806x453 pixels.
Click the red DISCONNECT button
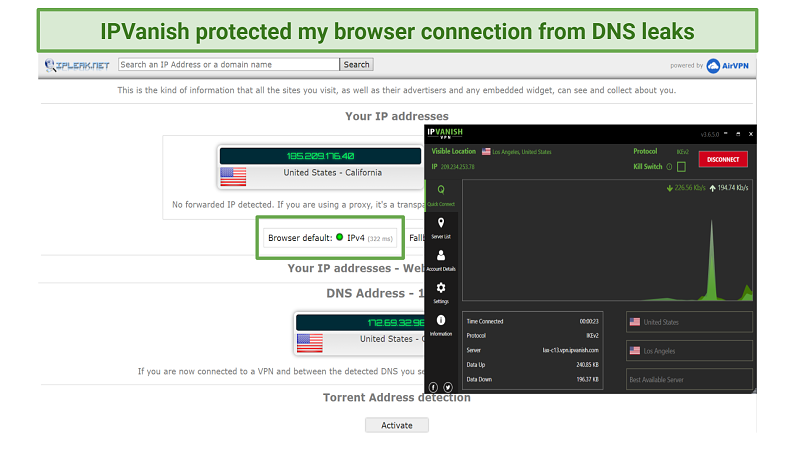pos(723,159)
